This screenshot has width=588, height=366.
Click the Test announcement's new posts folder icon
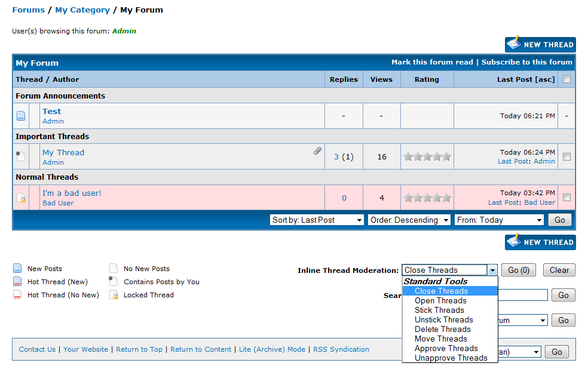point(21,116)
